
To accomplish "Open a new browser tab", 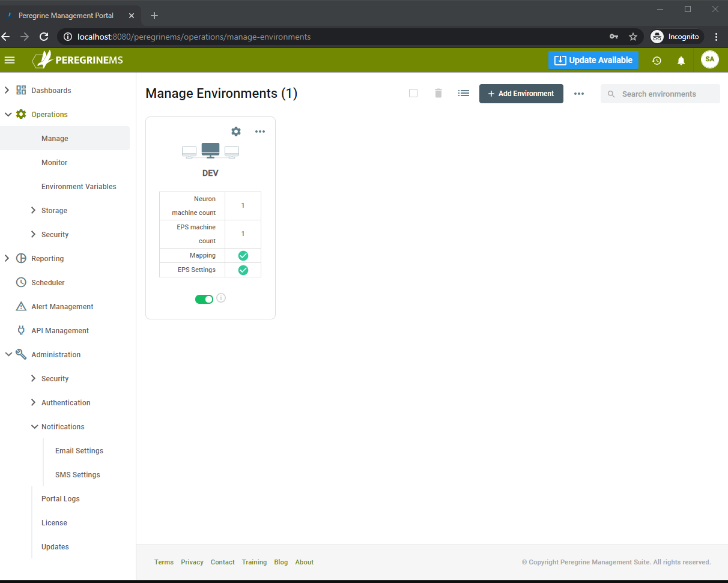I will pos(154,16).
